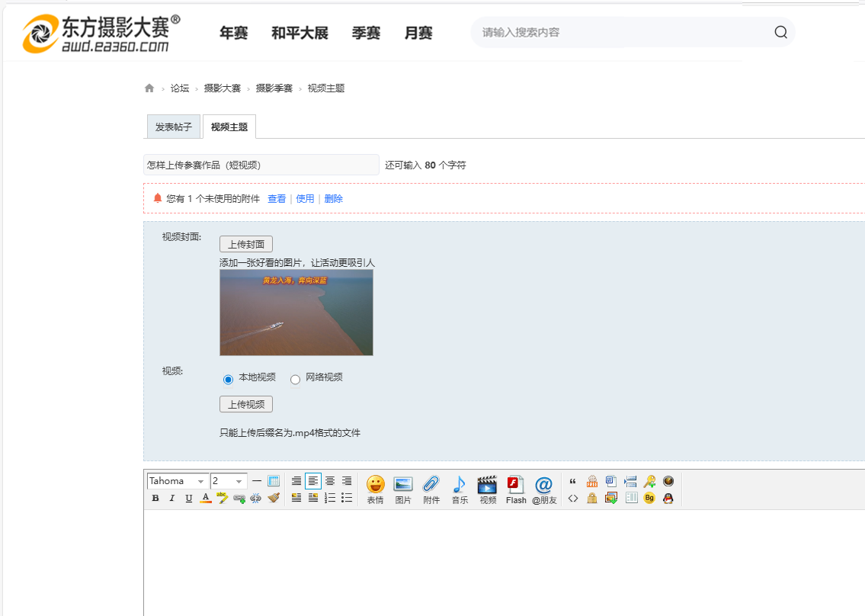Viewport: 865px width, 616px height.
Task: Open the 附件 attachment paperclip icon
Action: [x=431, y=489]
